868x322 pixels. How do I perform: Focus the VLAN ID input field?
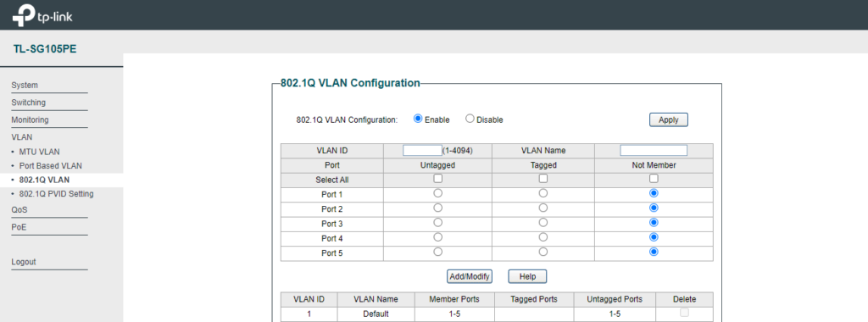click(422, 151)
